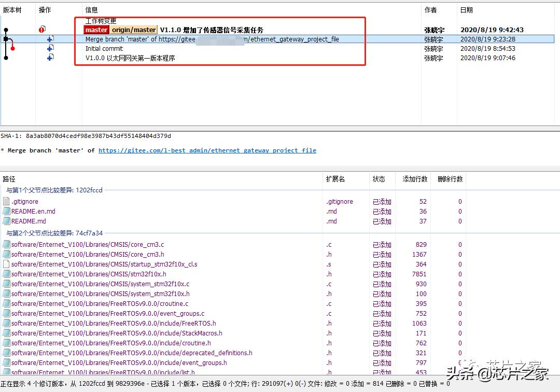Click the date 2020/8/19 8:54:53
This screenshot has height=392, width=560.
tap(487, 49)
